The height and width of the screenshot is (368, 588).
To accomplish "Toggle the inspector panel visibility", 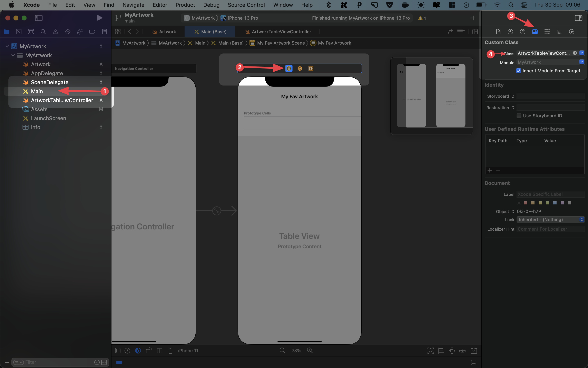I will (x=579, y=18).
